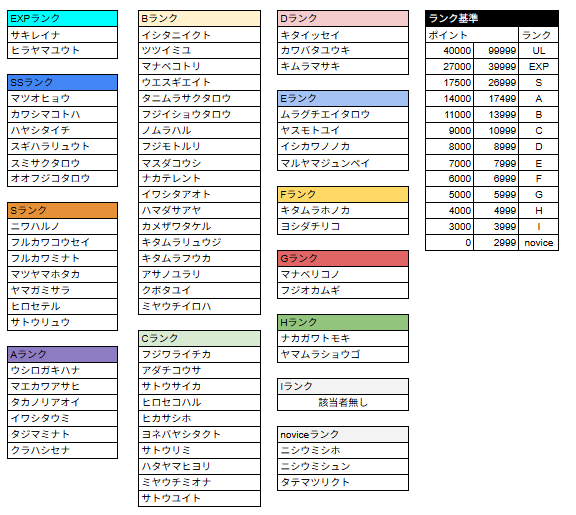
Task: Select the cell フジイショウタロウ
Action: tap(199, 115)
